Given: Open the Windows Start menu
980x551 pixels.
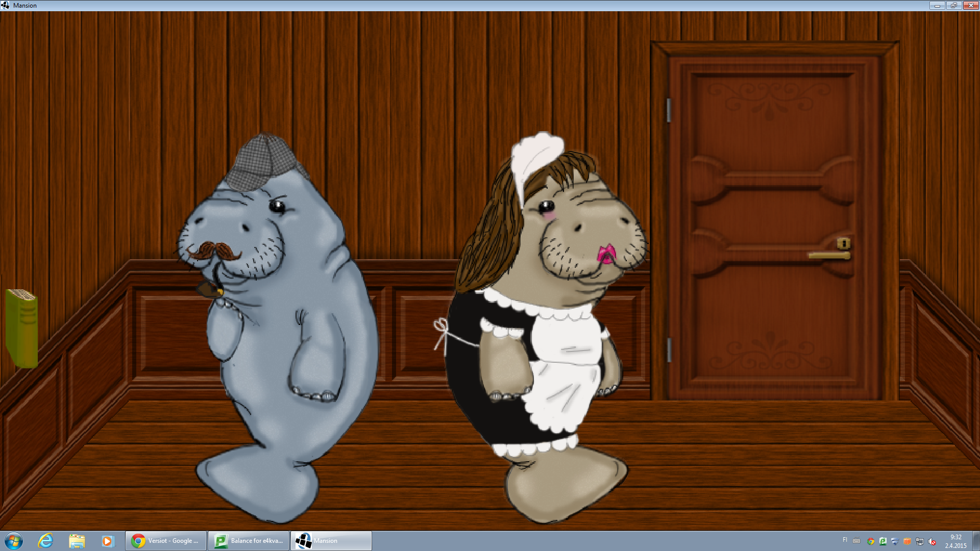Looking at the screenshot, I should pyautogui.click(x=14, y=541).
